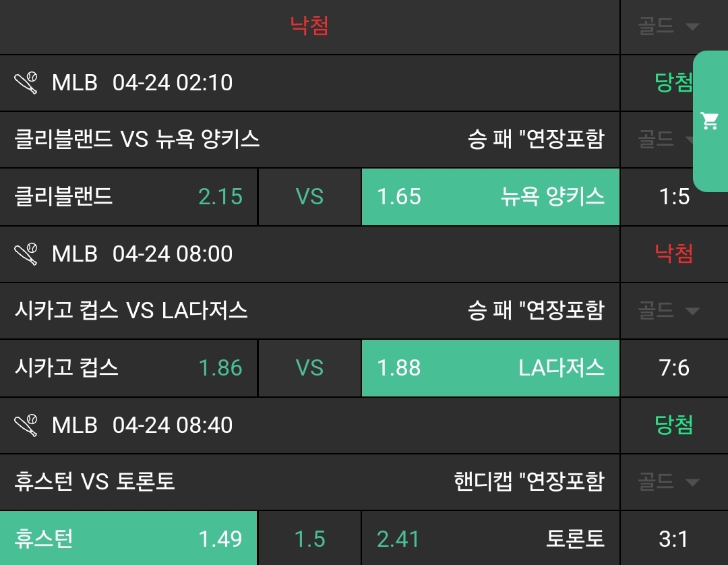Click baseball icon for 08:40 MLB game

click(x=26, y=425)
